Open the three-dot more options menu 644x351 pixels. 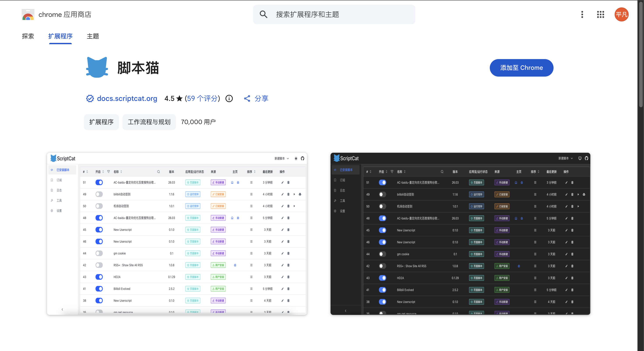(x=582, y=14)
